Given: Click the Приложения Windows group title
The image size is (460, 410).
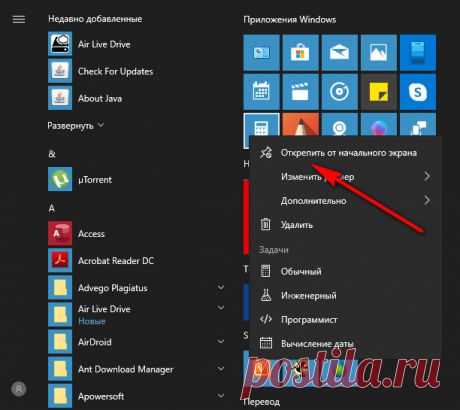Looking at the screenshot, I should pyautogui.click(x=290, y=20).
